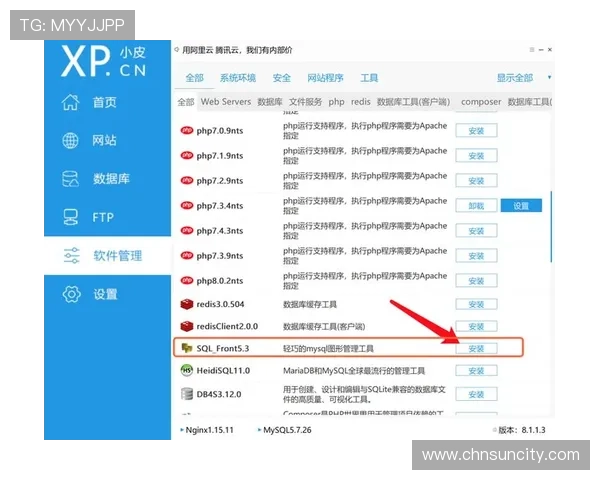
Task: Click the software list scrollbar
Action: (x=551, y=227)
